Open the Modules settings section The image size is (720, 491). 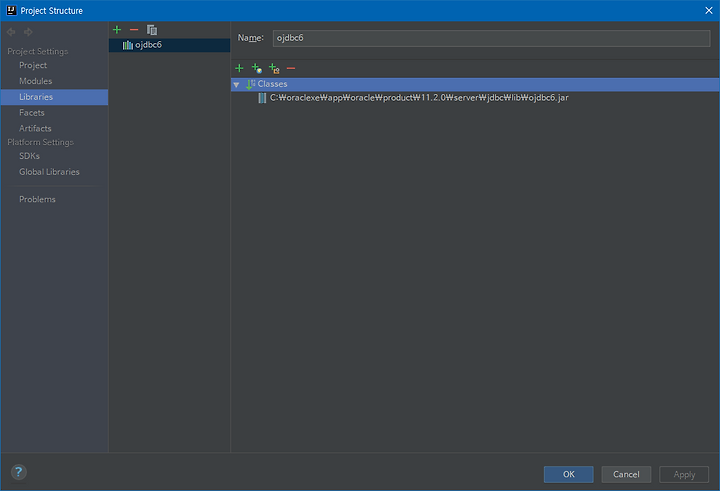36,81
